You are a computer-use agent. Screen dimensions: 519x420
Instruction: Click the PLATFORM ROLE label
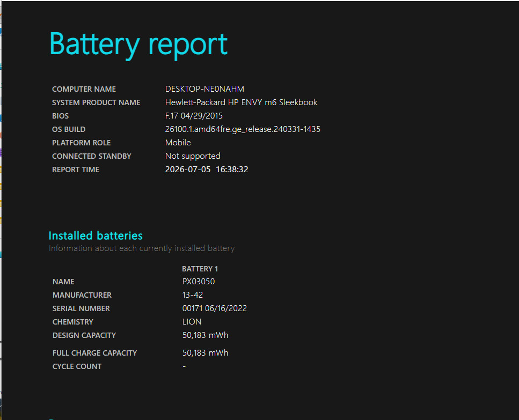tap(81, 143)
